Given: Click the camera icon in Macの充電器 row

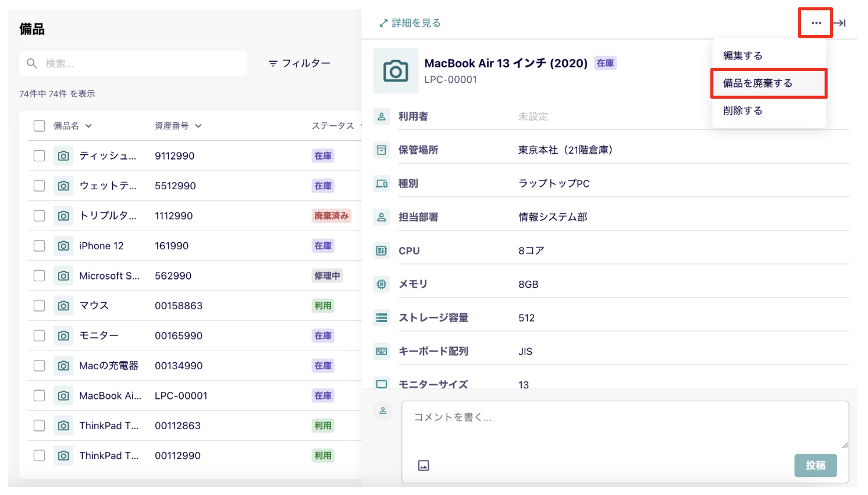Looking at the screenshot, I should [63, 366].
